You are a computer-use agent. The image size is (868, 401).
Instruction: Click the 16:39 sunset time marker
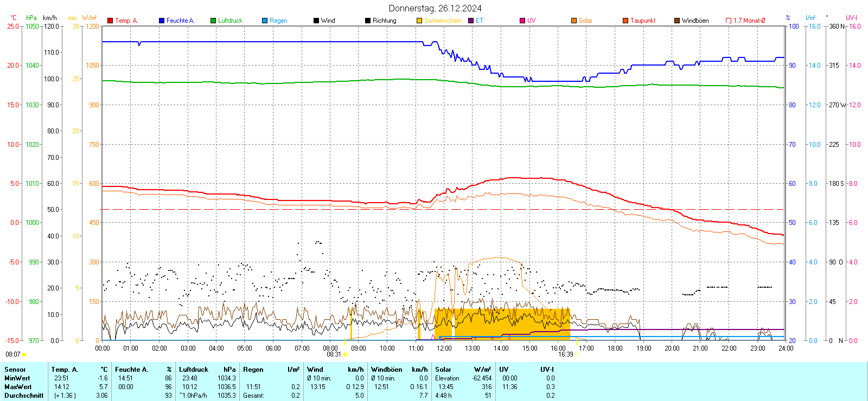[565, 354]
